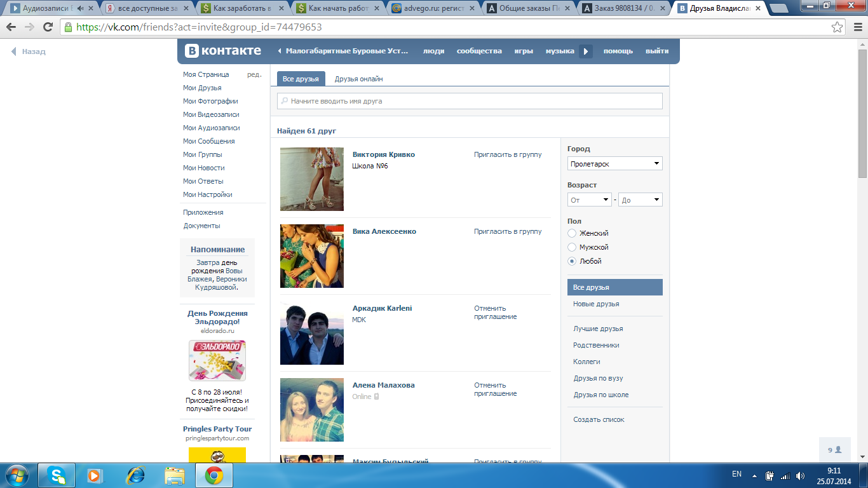This screenshot has height=488, width=868.
Task: Click the browser forward arrow button
Action: 29,27
